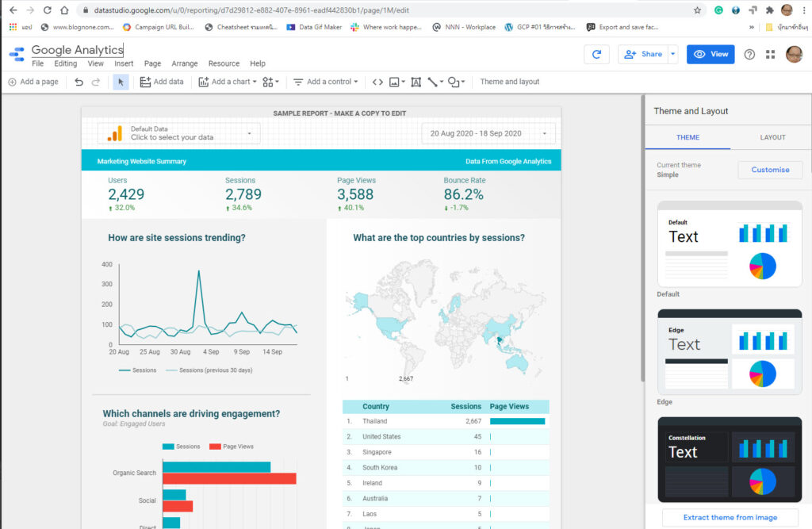
Task: Expand the line tool dropdown arrow
Action: (442, 82)
